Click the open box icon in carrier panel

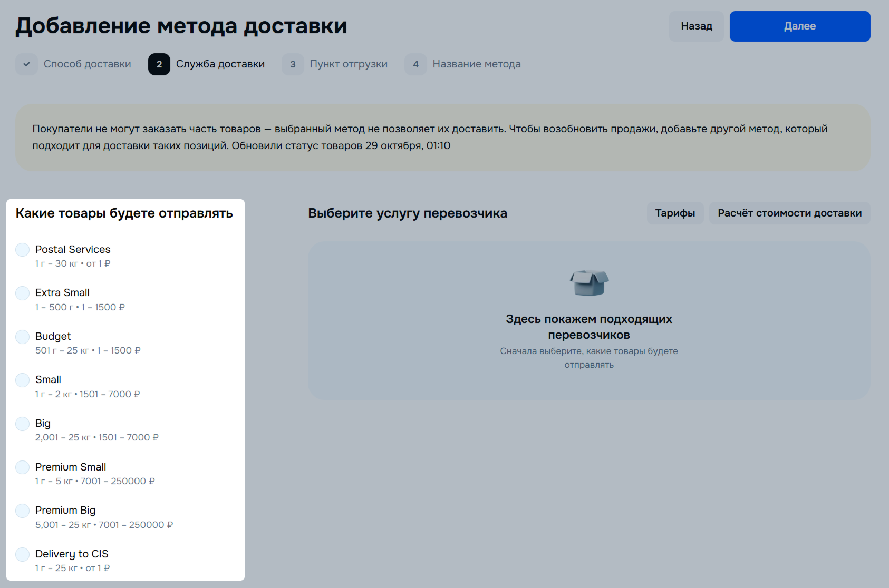pyautogui.click(x=589, y=283)
